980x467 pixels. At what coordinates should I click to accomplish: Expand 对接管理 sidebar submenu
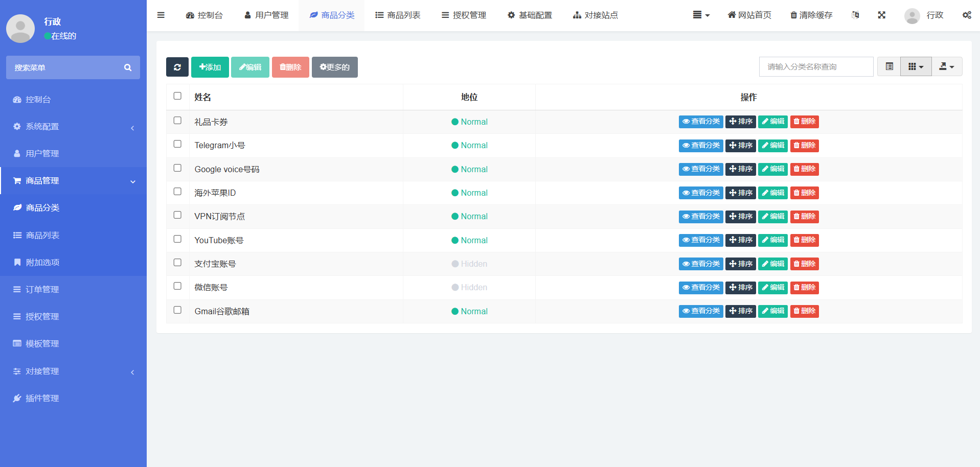point(73,371)
